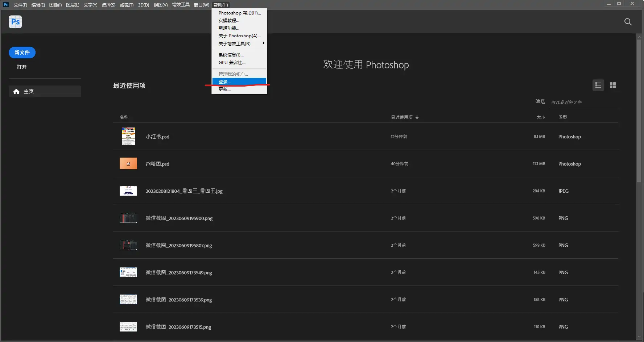Click the house icon next to 主页
The height and width of the screenshot is (342, 644).
pos(16,91)
